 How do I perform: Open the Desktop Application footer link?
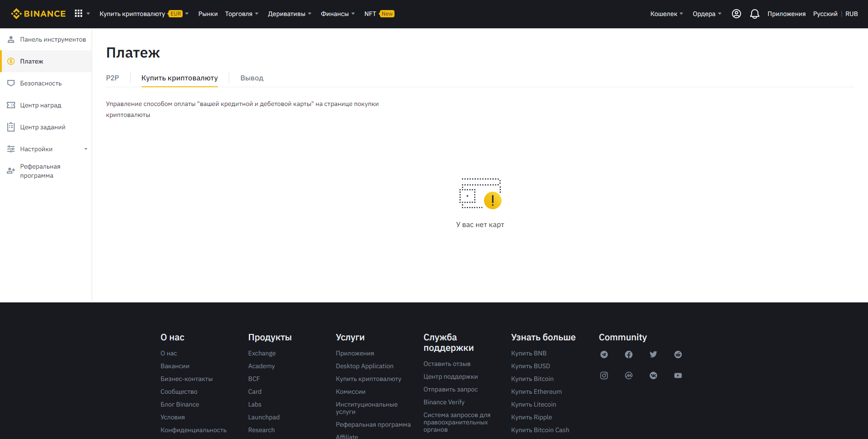pos(364,366)
